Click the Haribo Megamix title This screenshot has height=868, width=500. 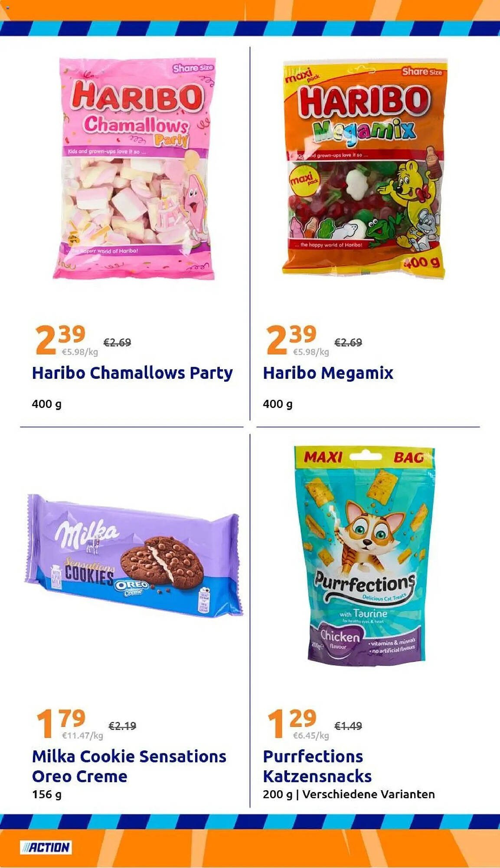328,373
